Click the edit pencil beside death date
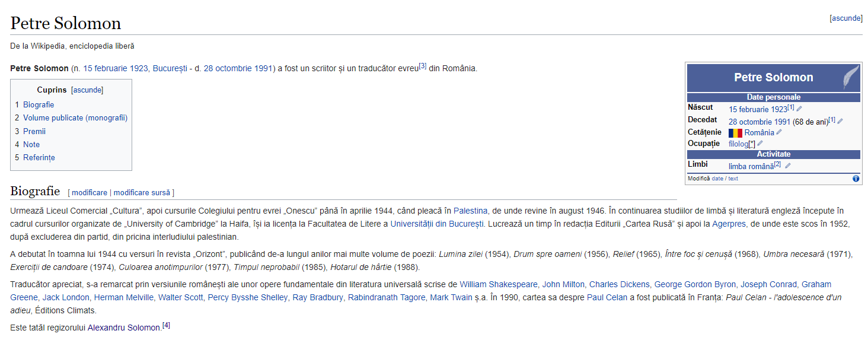Screen dimensions: 868x340 [x=840, y=121]
